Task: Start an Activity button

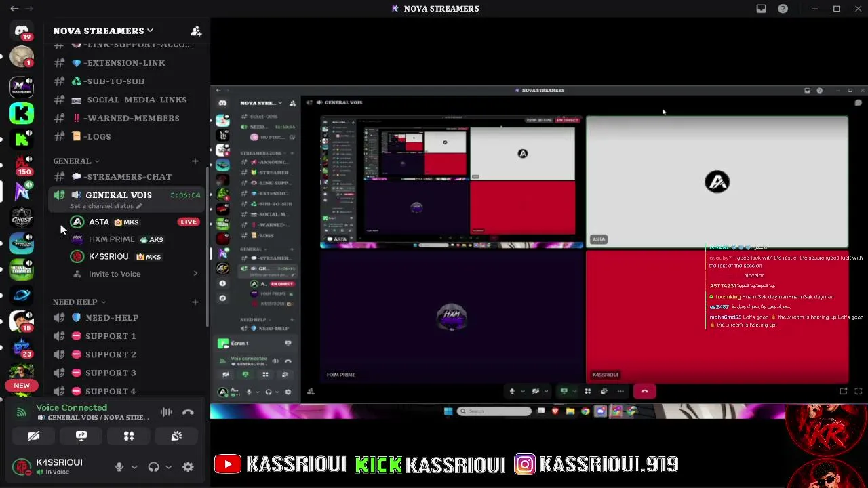Action: tap(129, 436)
